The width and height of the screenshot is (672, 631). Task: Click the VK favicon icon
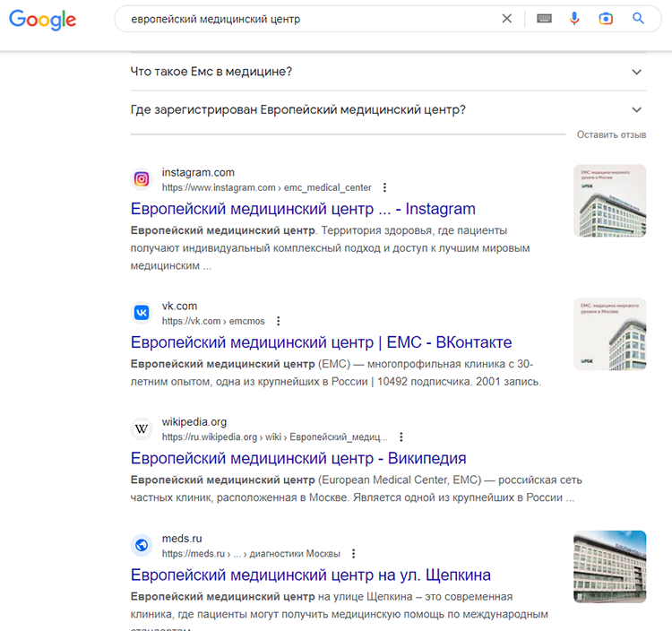(x=142, y=313)
